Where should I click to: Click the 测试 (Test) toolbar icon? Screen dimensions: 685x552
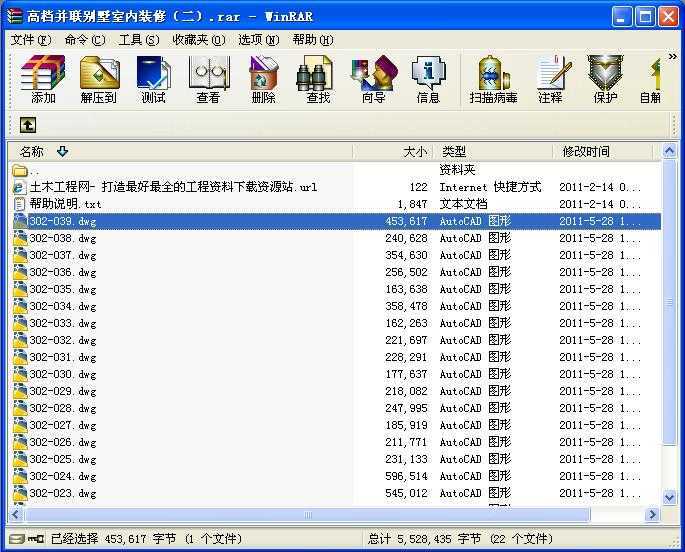pyautogui.click(x=153, y=79)
